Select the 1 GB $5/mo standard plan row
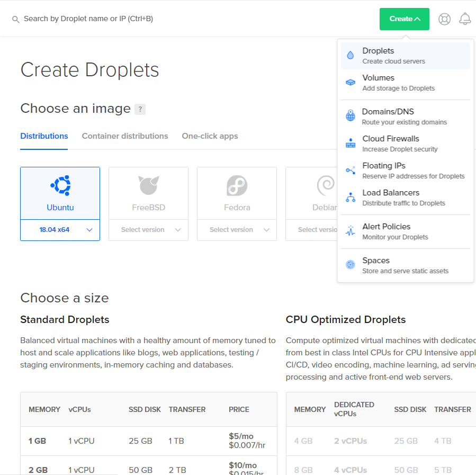The image size is (476, 475). tap(149, 441)
